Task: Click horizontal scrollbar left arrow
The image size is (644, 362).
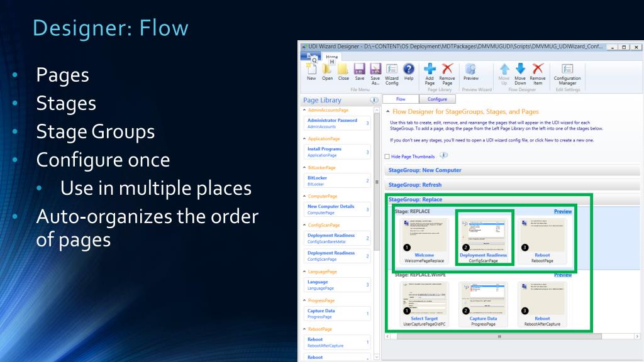Action: point(387,336)
